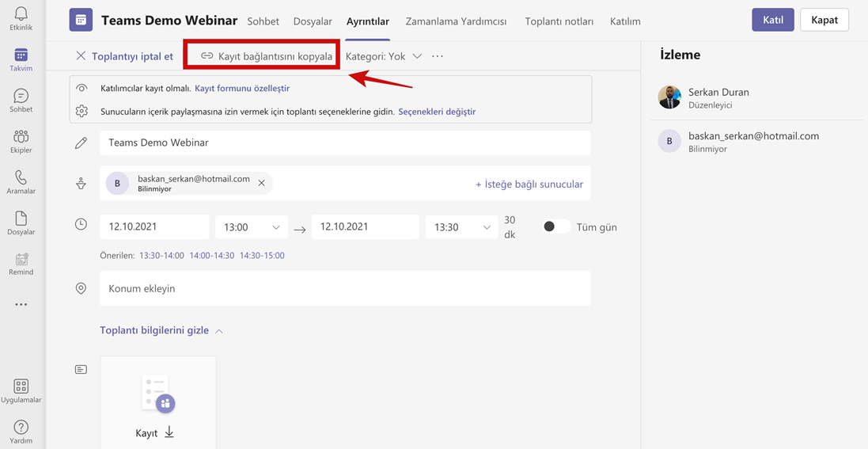Click the B avatar in İzleme panel
This screenshot has height=449, width=868.
coord(669,141)
